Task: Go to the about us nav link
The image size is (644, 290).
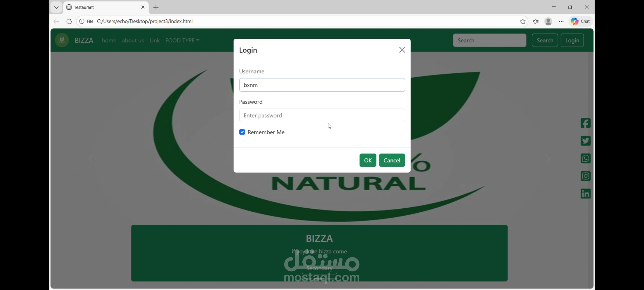Action: [x=133, y=41]
